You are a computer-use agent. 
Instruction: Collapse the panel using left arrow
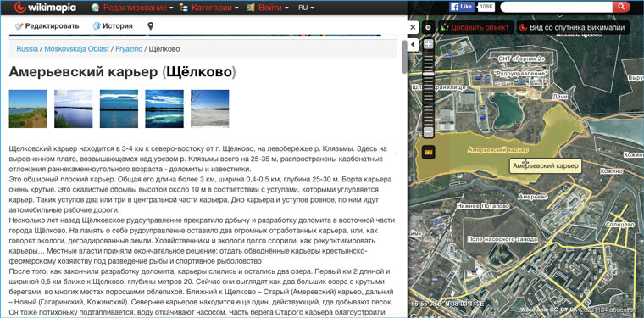pos(413,44)
